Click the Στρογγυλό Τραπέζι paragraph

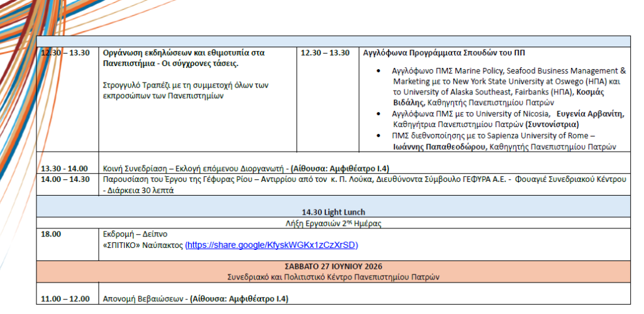click(186, 91)
